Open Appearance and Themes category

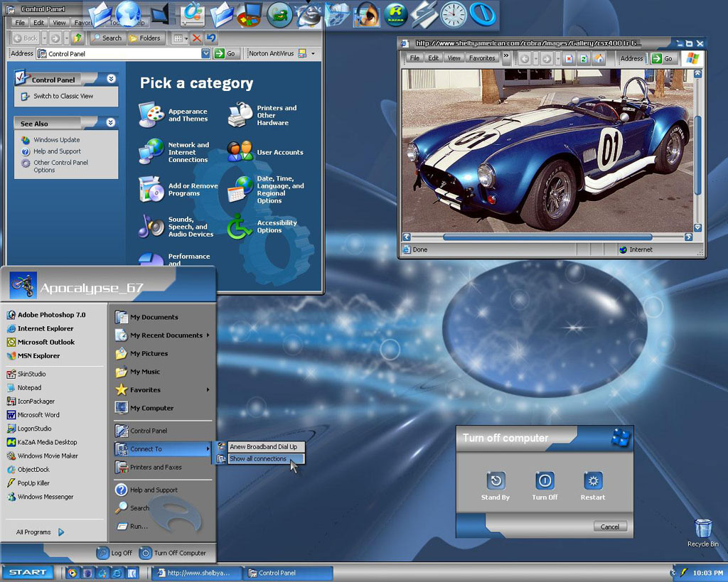[x=173, y=114]
